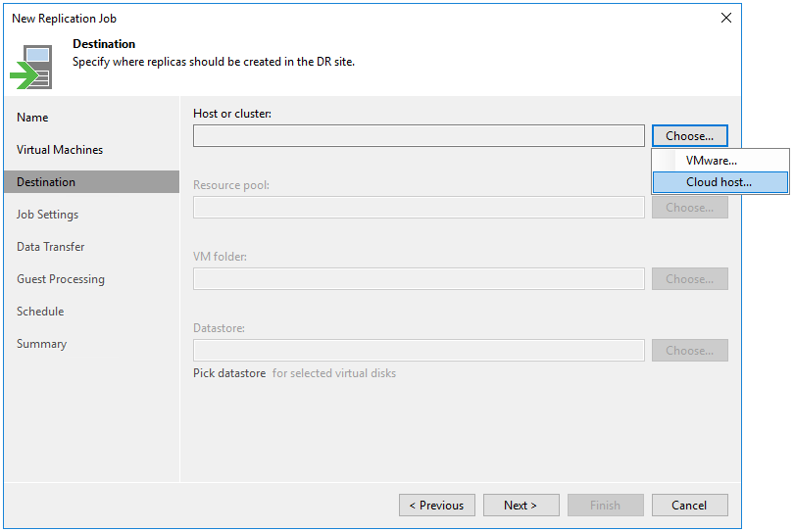Click the Host or cluster text field
The image size is (794, 532).
pyautogui.click(x=419, y=136)
